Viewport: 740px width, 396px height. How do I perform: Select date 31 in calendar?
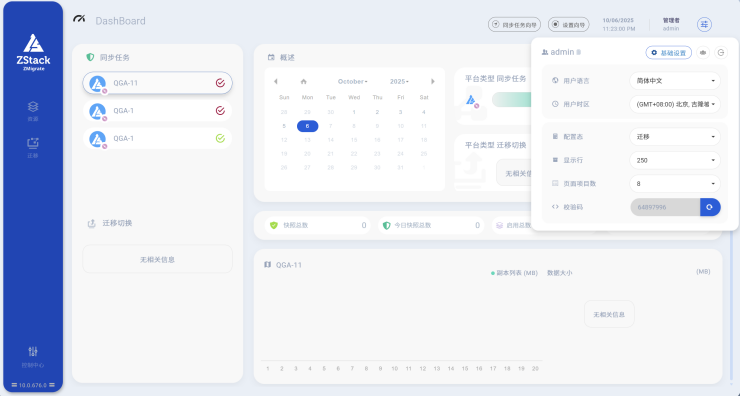tap(401, 168)
